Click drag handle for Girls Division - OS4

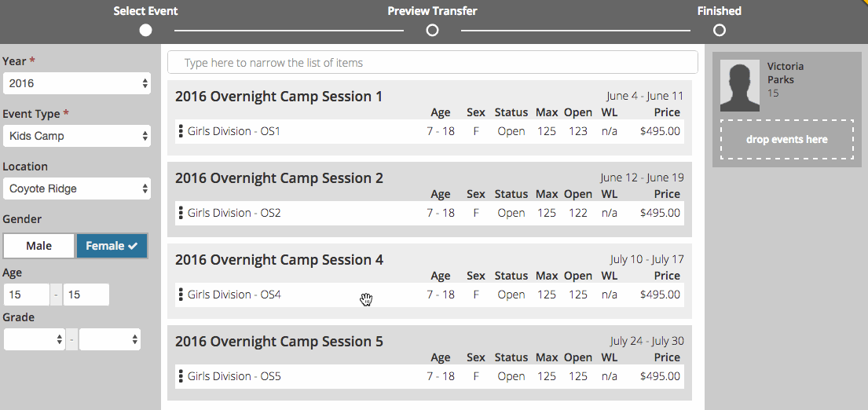[x=181, y=295]
